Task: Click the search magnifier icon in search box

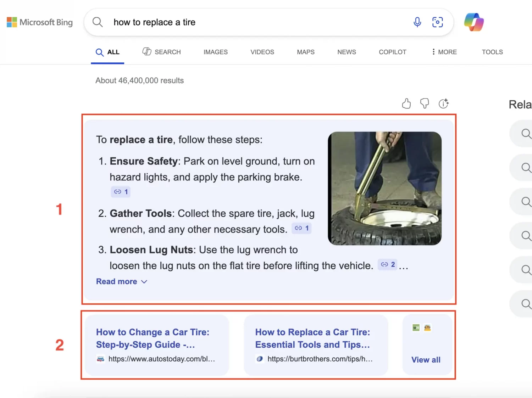Action: click(98, 22)
